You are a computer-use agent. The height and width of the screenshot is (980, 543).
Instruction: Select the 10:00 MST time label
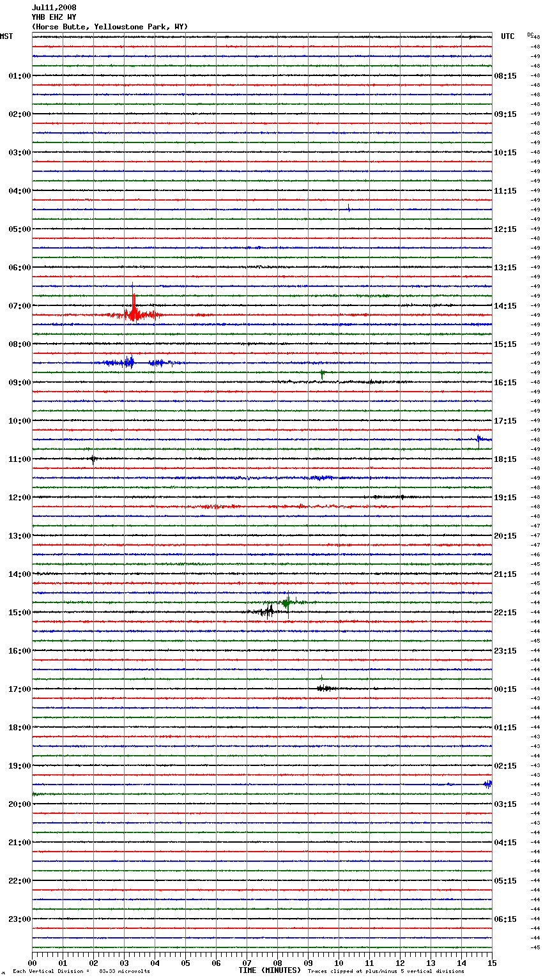[20, 421]
